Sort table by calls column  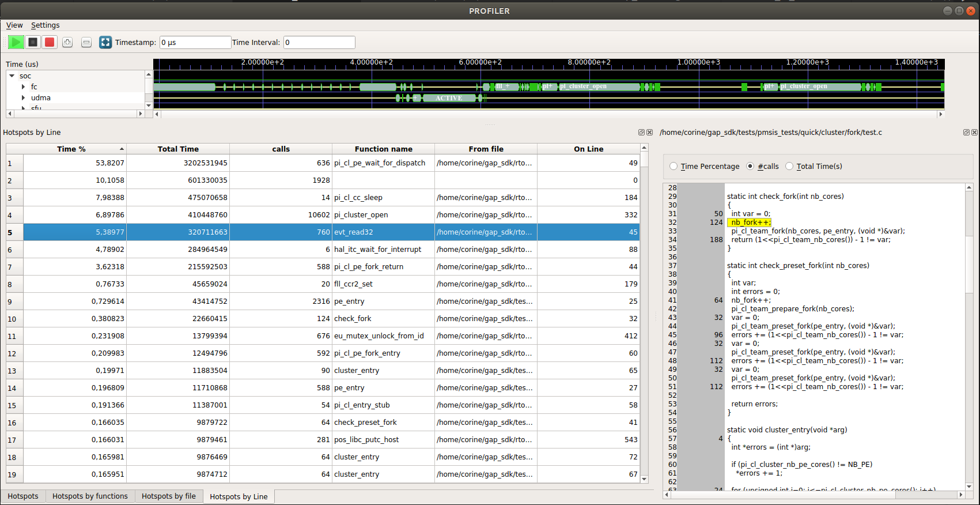(281, 149)
